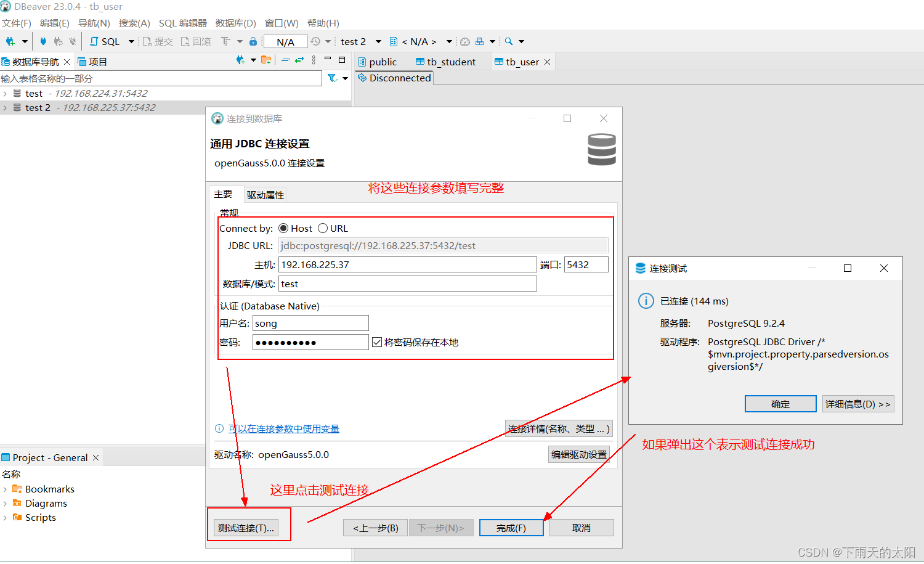Click the collapse all icon in the navigator
Viewport: 924px width, 564px height.
(x=285, y=60)
